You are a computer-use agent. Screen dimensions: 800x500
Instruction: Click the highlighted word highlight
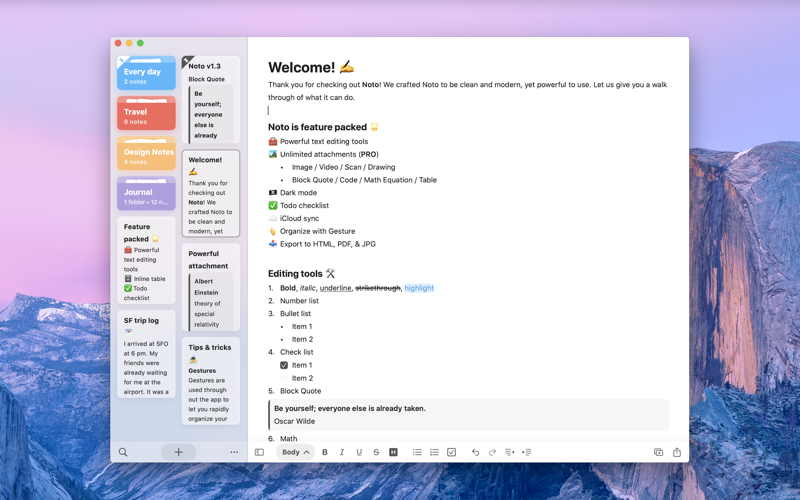click(419, 288)
